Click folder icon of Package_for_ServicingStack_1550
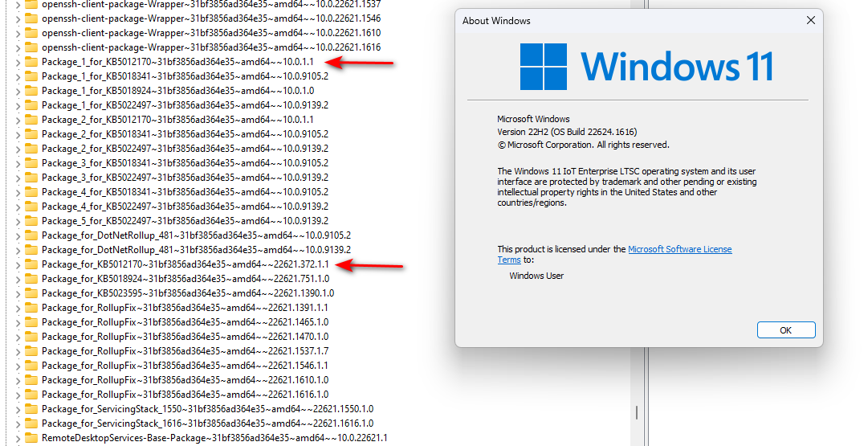 coord(31,409)
